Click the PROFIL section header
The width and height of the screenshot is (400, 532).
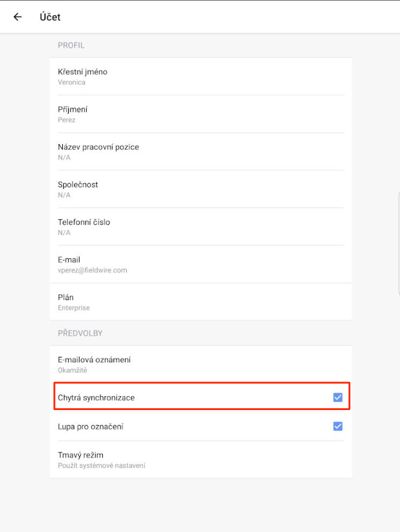click(71, 45)
